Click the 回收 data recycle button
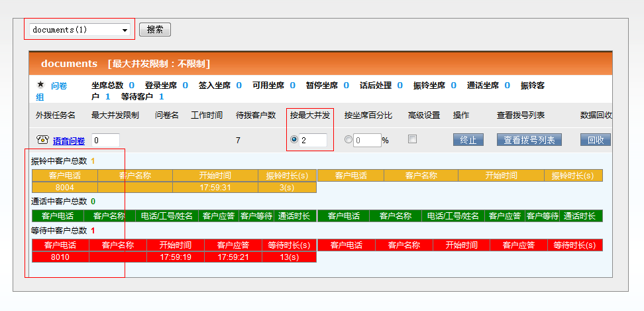This screenshot has width=644, height=311. 595,140
